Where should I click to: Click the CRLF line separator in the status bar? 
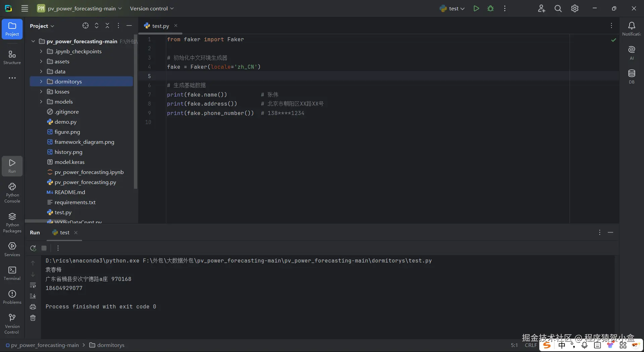pos(531,345)
